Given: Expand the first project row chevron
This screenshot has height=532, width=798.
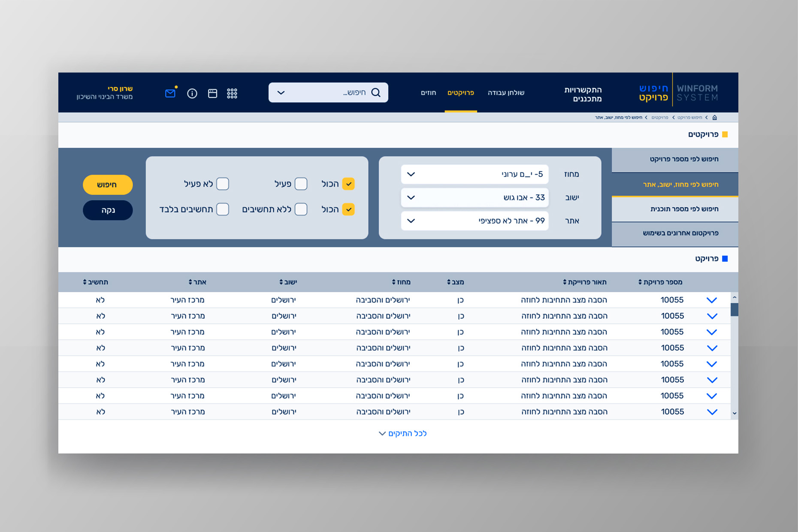Looking at the screenshot, I should (x=712, y=300).
